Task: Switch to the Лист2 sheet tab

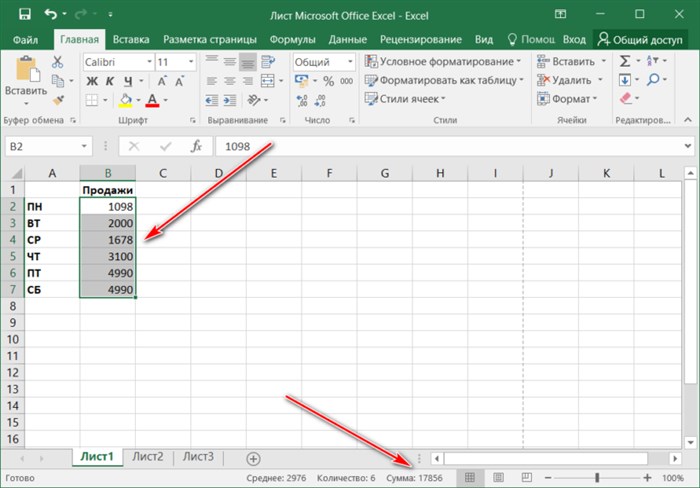Action: (148, 457)
